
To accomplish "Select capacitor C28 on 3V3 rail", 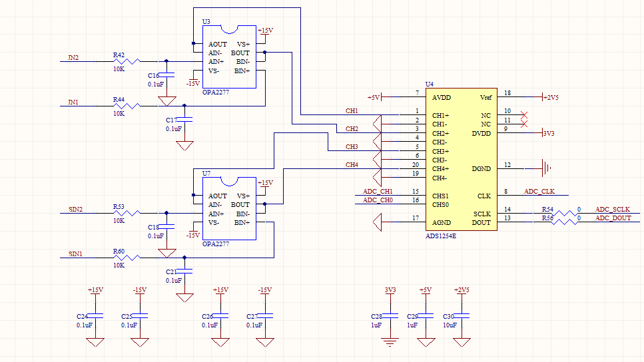I will point(390,316).
